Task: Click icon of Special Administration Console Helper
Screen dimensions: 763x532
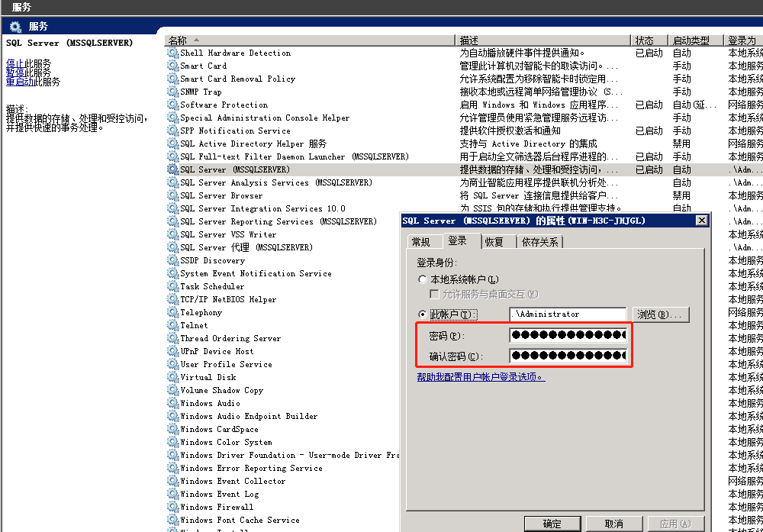Action: tap(172, 118)
